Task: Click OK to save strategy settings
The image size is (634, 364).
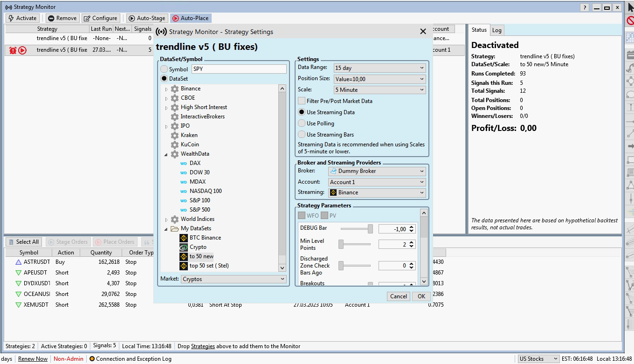Action: point(421,296)
